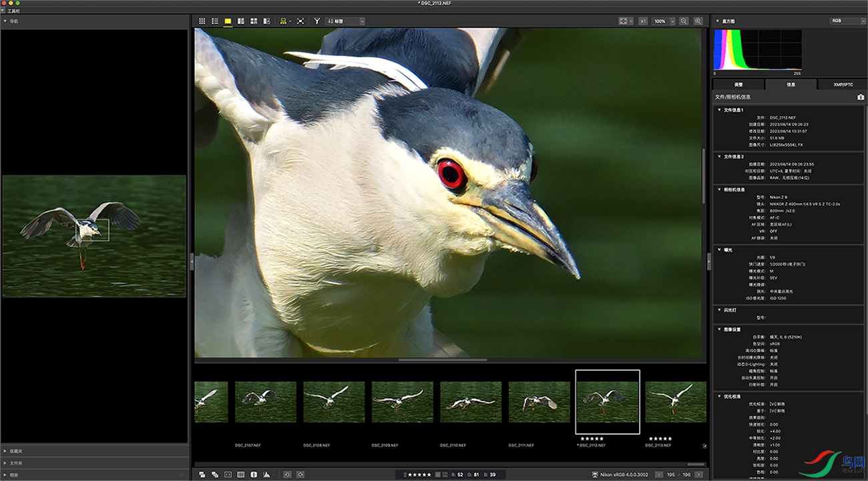Go to next image with right arrow
868x481 pixels.
(698, 474)
